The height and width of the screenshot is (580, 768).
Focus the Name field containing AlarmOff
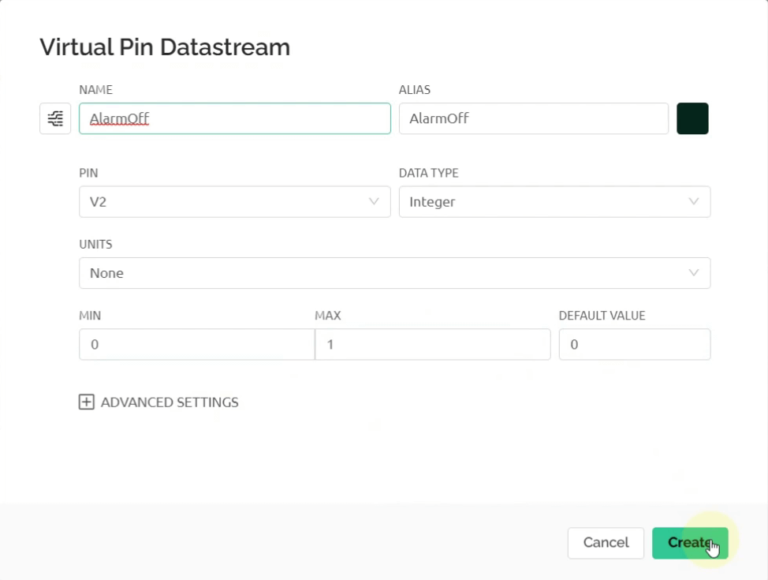click(234, 118)
